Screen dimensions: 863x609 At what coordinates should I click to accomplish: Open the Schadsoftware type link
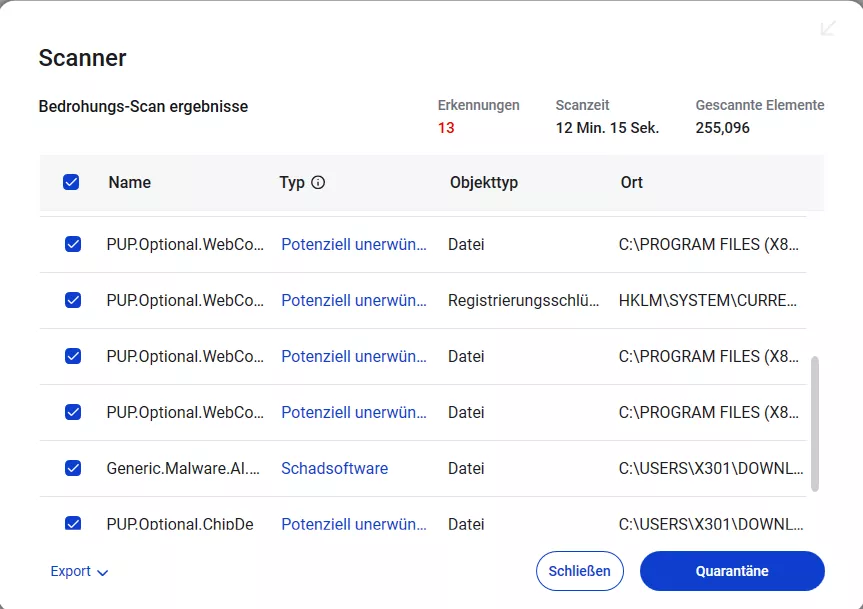pos(334,468)
